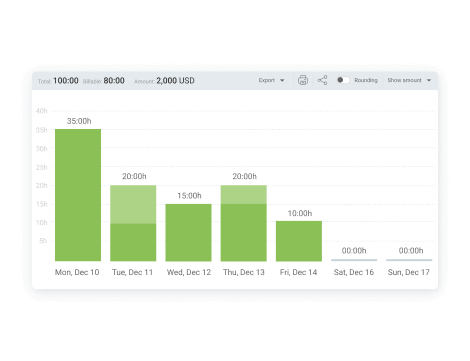Click the empty Sun, Dec 17 bar line
470x361 pixels.
[x=409, y=260]
